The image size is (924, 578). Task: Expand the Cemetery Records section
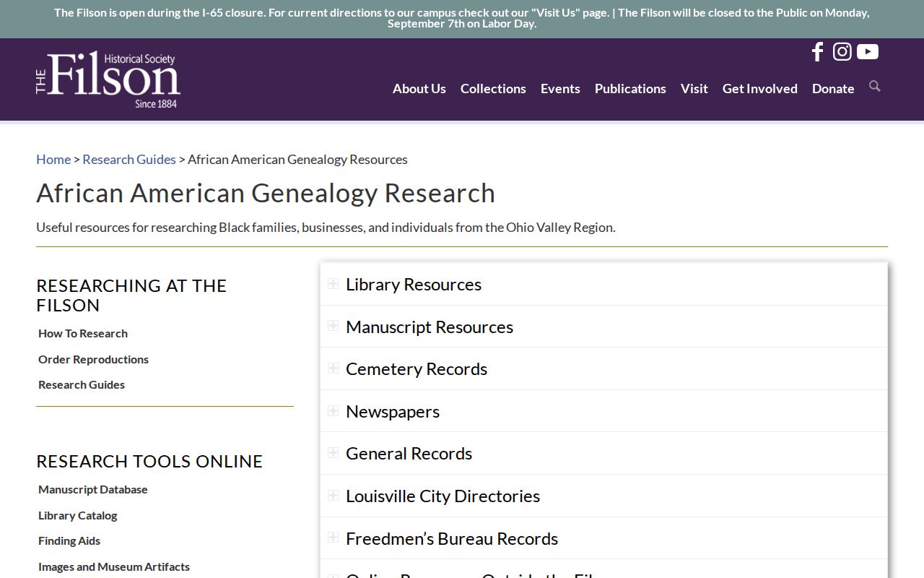point(603,368)
